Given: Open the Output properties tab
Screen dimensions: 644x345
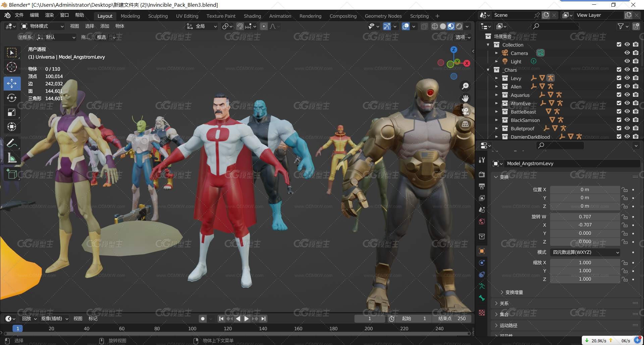Looking at the screenshot, I should pos(482,186).
